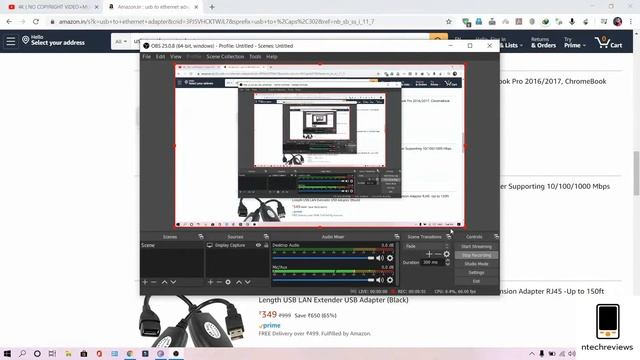Add a scene transition with the plus icon
Viewport: 640px width, 360px height.
click(x=429, y=254)
